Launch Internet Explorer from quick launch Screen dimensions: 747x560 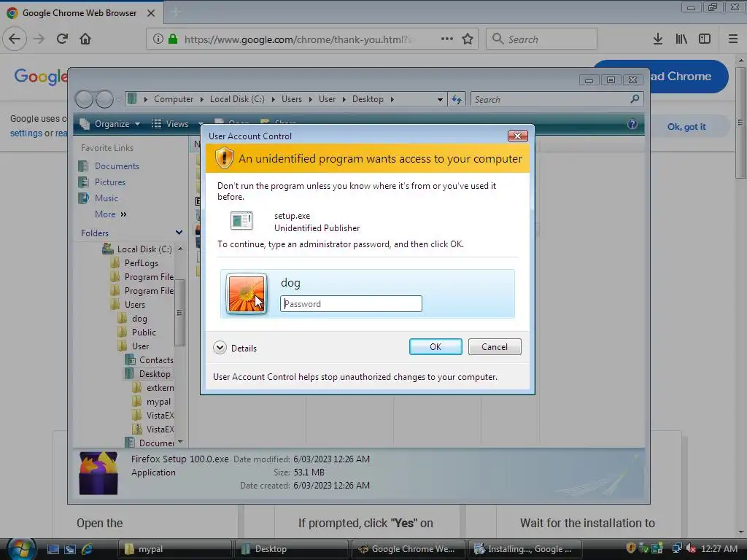click(88, 549)
